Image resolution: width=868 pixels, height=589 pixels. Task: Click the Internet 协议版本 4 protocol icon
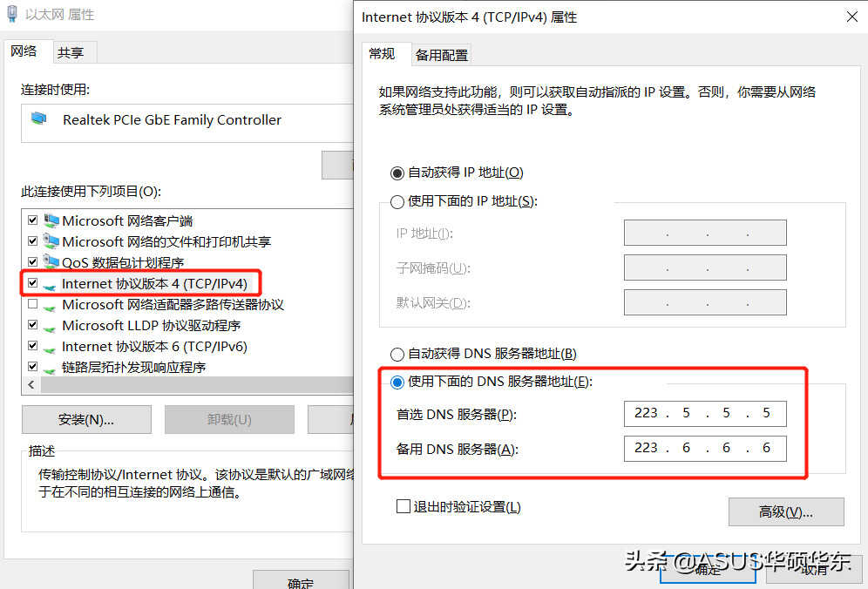(50, 286)
